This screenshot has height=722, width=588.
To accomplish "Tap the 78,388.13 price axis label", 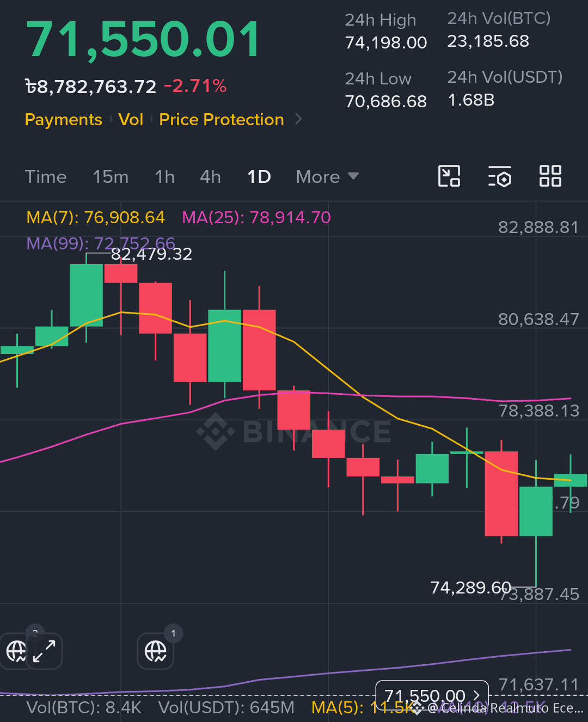I will 538,410.
